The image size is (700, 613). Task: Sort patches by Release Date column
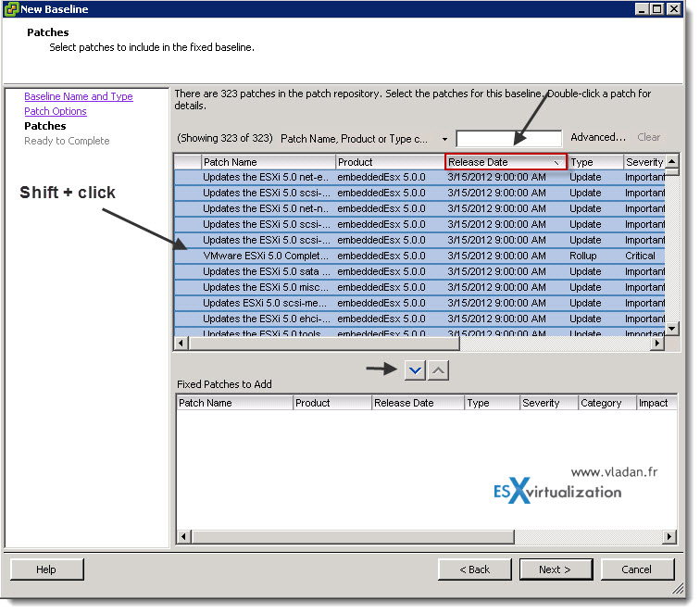point(506,162)
